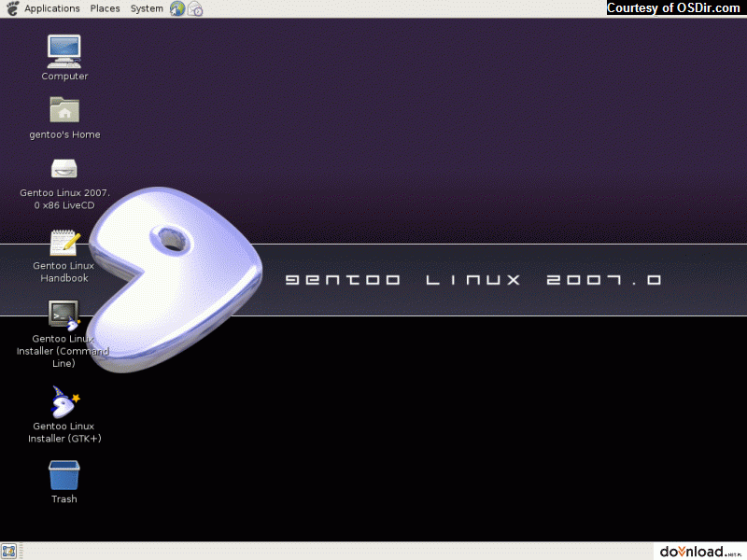Select the Gentoo Linux 2007.0 LiveCD drive icon
This screenshot has height=560, width=747.
(x=63, y=169)
